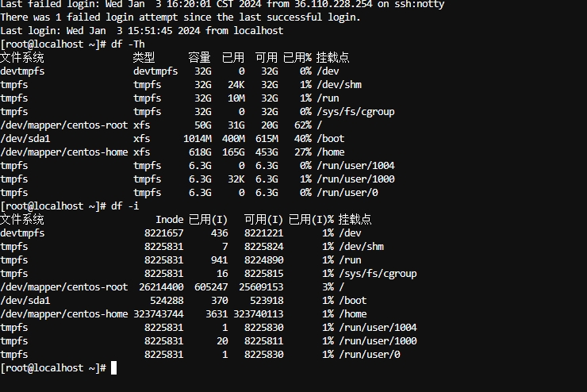This screenshot has height=392, width=587.
Task: Click the /run/user/1004 path in inode table
Action: tap(378, 327)
